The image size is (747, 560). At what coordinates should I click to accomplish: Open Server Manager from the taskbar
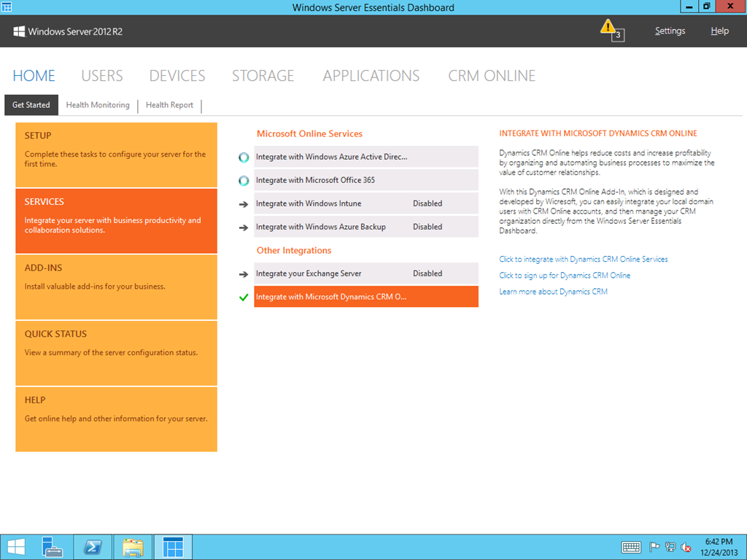(x=53, y=547)
